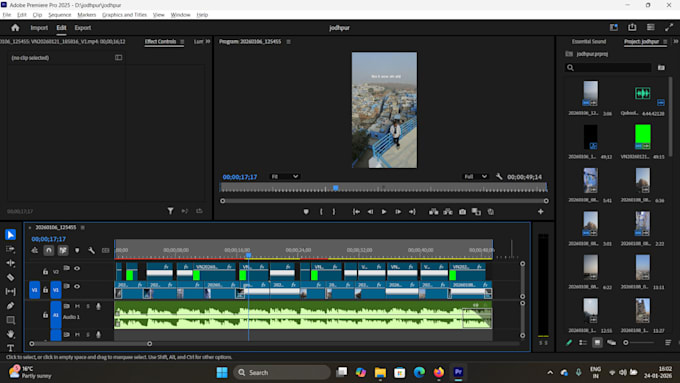Open Program monitor panel menu

288,42
